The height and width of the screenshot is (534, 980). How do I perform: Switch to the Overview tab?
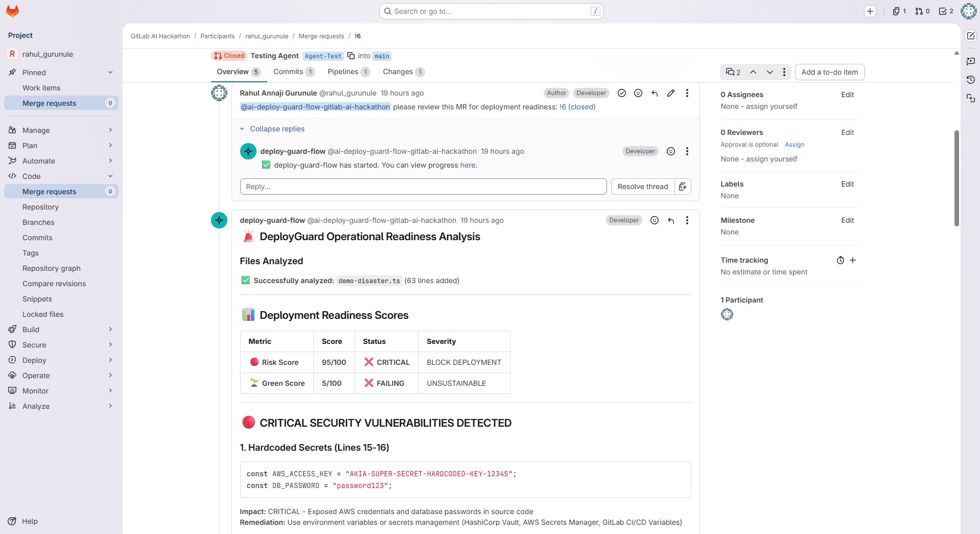coord(239,72)
